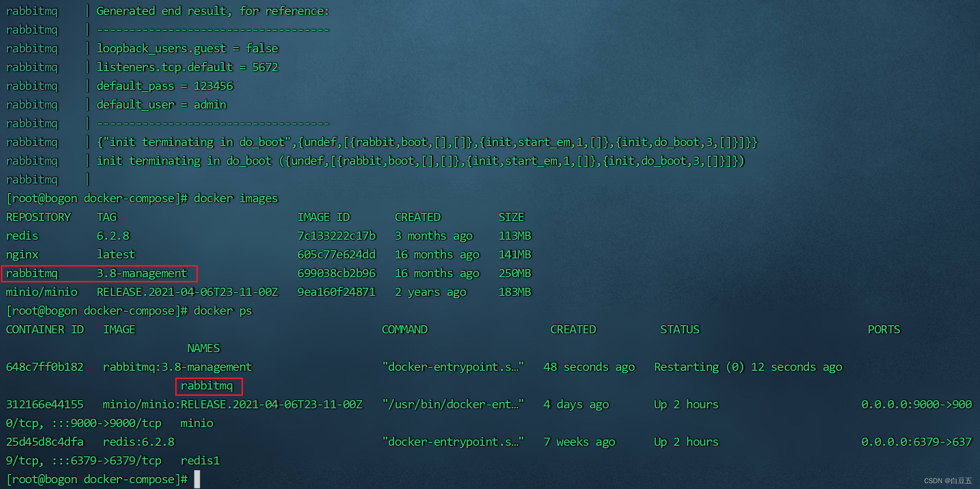Screen dimensions: 980x489
Task: Click the redis tag 6.2.8
Action: click(x=113, y=236)
